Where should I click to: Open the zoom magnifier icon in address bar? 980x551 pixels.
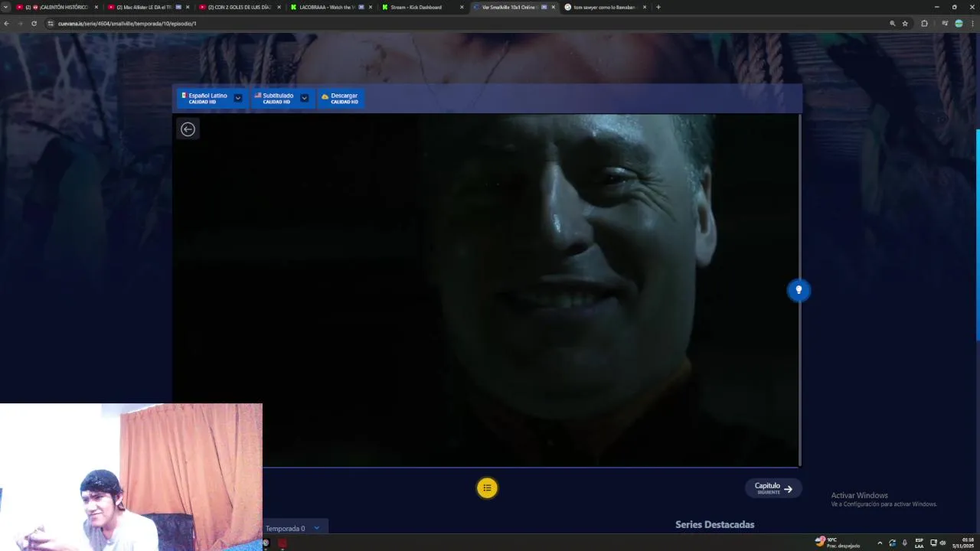[x=892, y=23]
